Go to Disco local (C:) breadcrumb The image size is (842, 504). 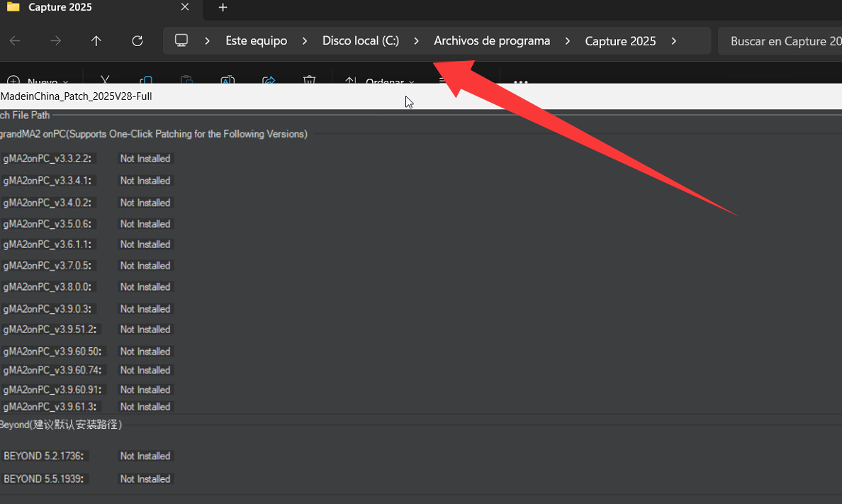[361, 41]
